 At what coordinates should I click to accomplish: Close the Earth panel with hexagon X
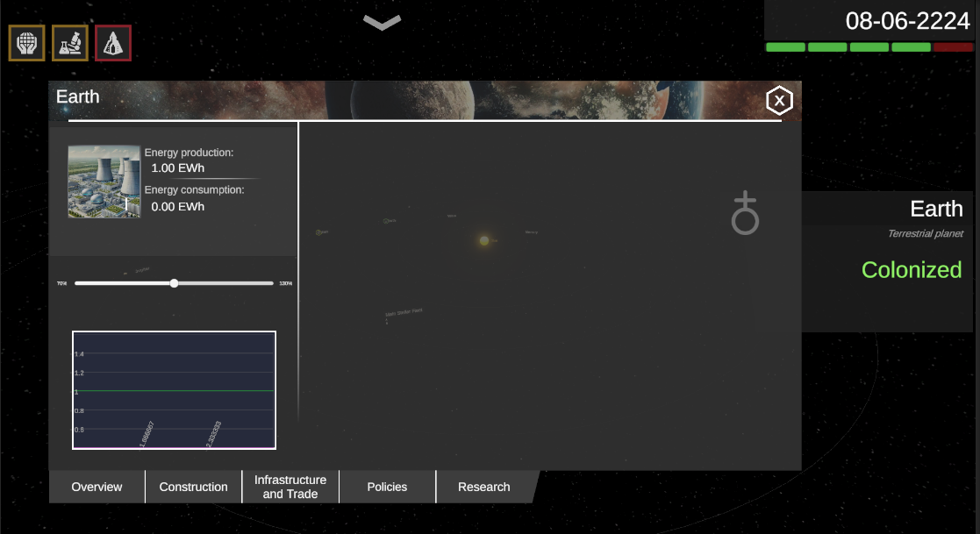tap(779, 101)
